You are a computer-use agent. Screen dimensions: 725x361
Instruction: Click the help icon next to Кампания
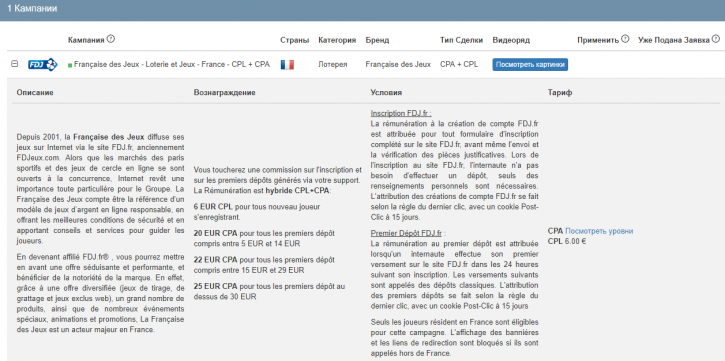(111, 39)
